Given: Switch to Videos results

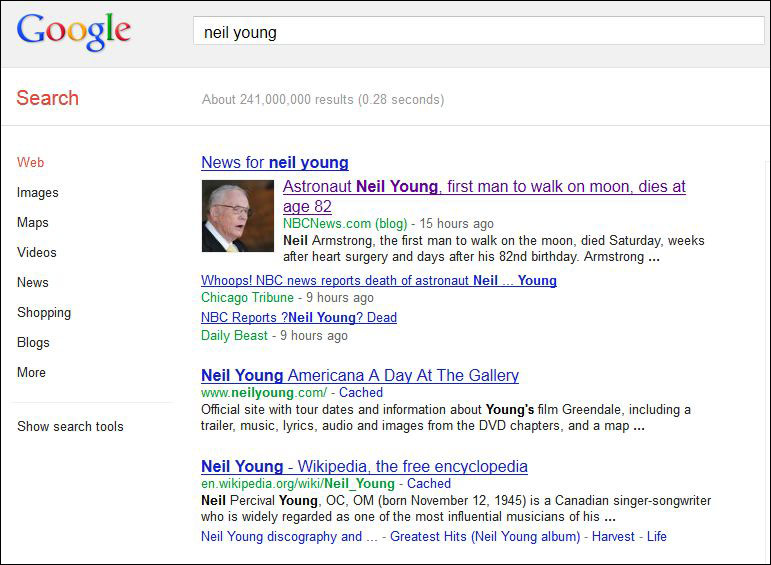Looking at the screenshot, I should point(36,252).
